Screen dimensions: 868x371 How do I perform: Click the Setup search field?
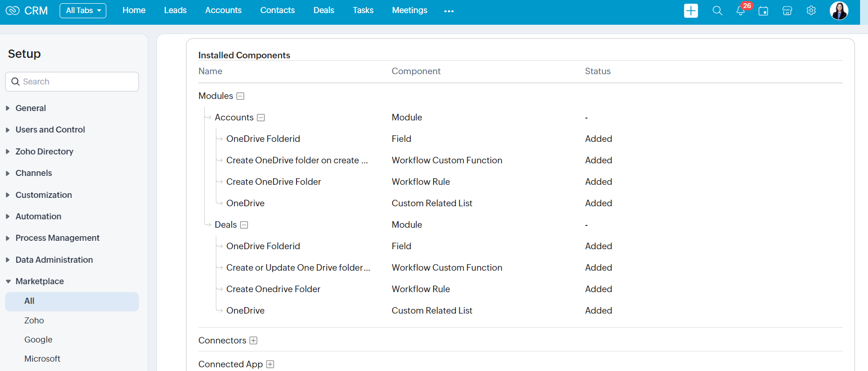click(x=72, y=82)
